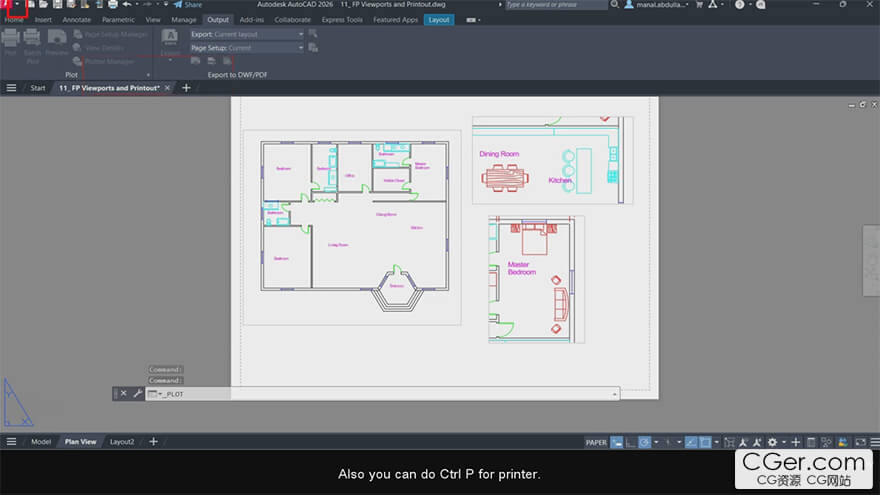Open the plot Preview tool

click(x=57, y=42)
